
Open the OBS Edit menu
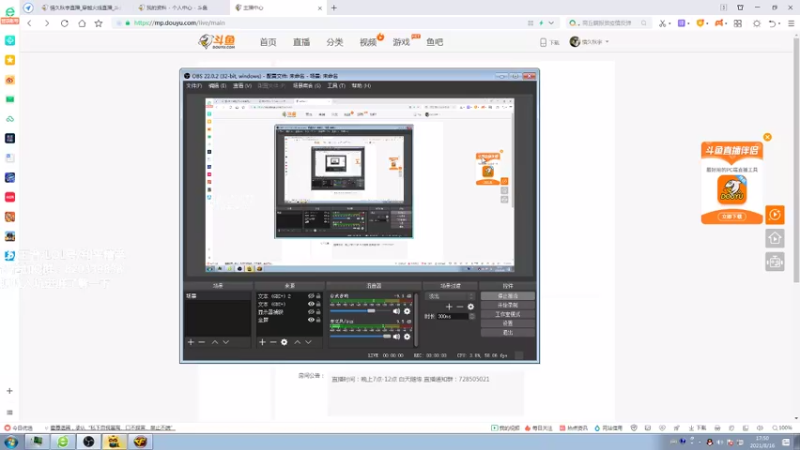pyautogui.click(x=217, y=86)
